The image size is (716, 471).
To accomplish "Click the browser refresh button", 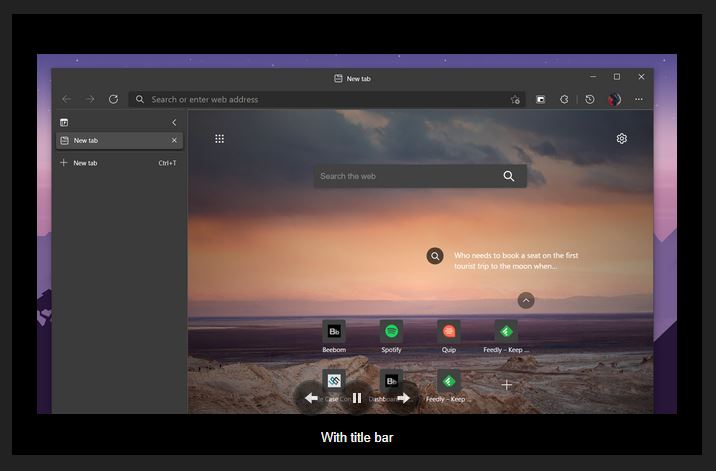I will click(113, 99).
